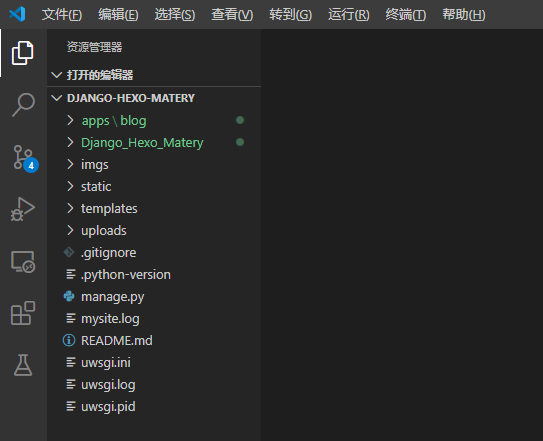543x441 pixels.
Task: Select the templates folder name
Action: [109, 209]
